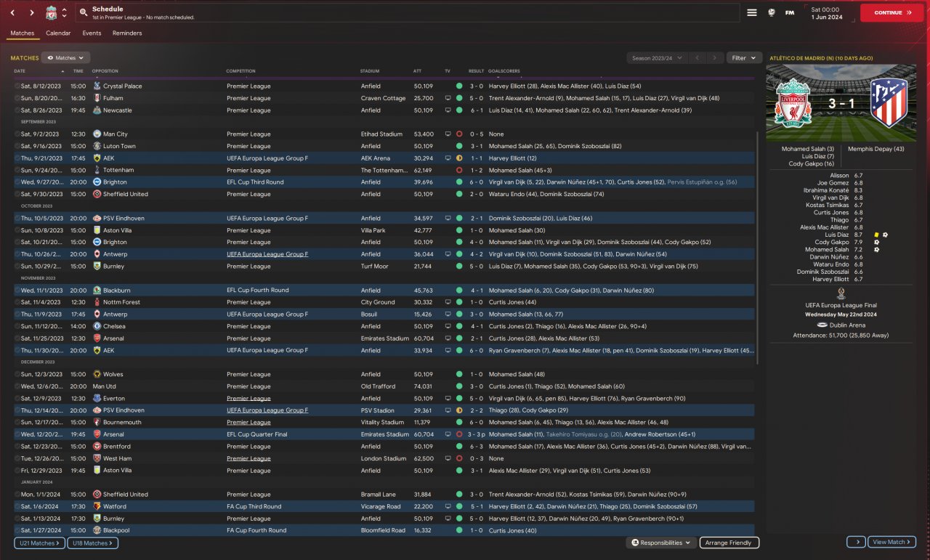Click the Chelsea club badge
This screenshot has height=560, width=930.
(x=97, y=326)
